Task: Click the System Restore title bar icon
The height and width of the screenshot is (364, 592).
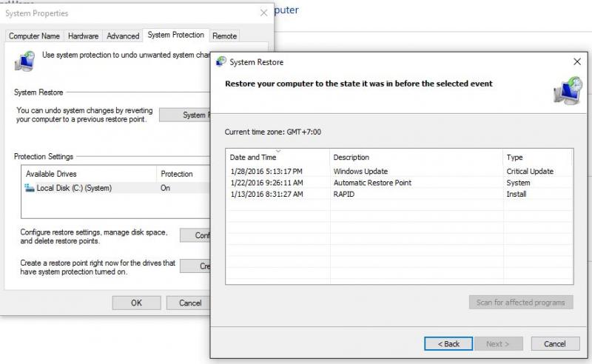Action: click(x=220, y=62)
